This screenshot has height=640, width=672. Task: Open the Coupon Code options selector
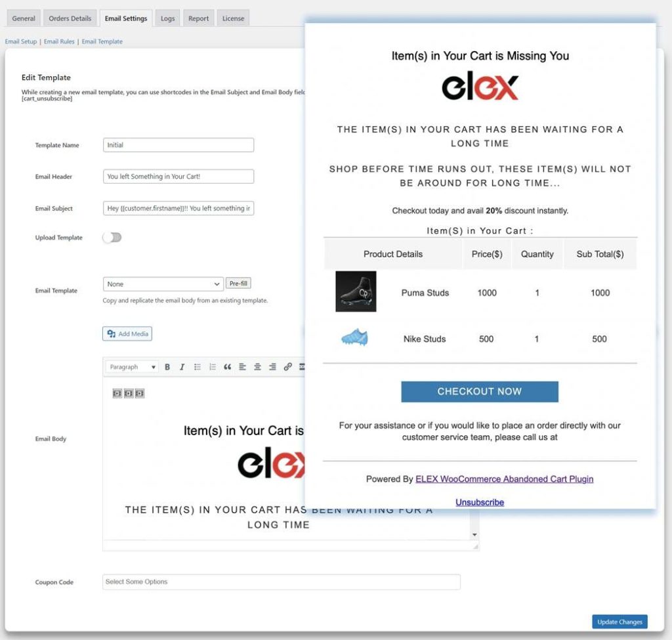pyautogui.click(x=281, y=582)
